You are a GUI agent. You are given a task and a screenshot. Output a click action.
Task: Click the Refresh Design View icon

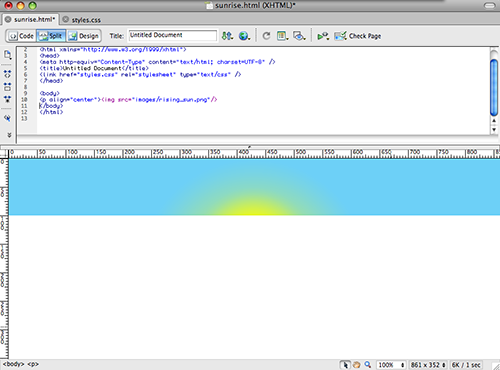tap(266, 36)
